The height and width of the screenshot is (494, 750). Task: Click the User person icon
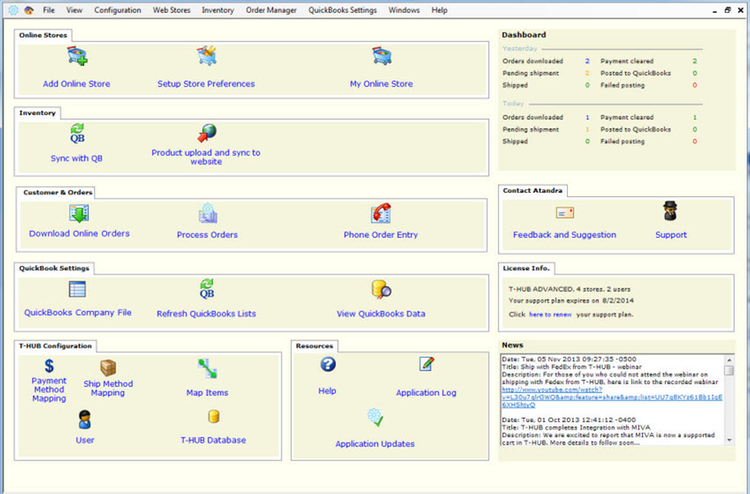click(85, 419)
